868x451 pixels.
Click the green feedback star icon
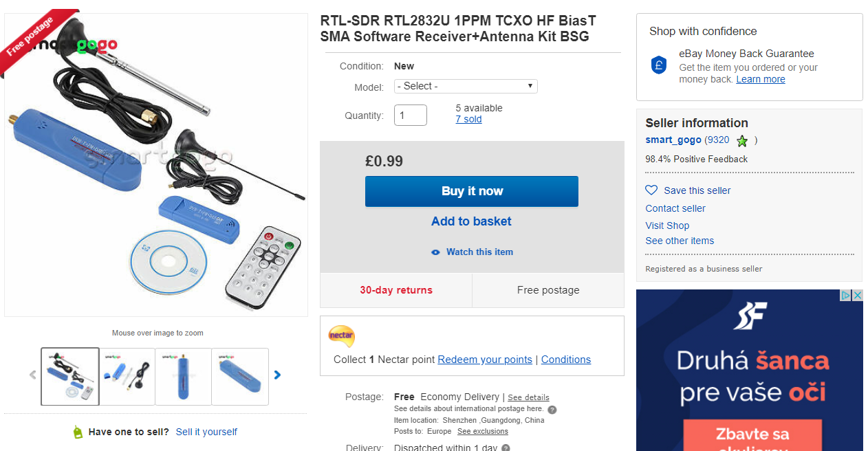(742, 141)
